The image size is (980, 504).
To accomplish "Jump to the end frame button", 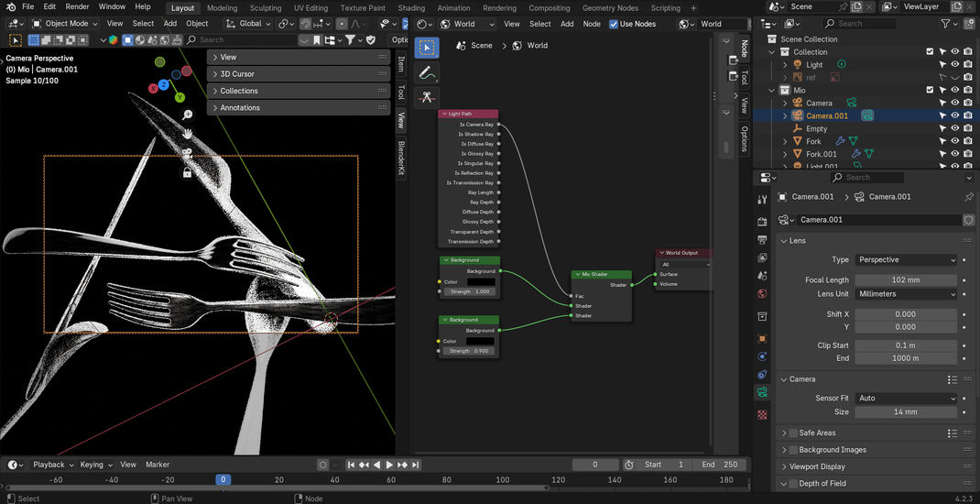I will click(416, 465).
